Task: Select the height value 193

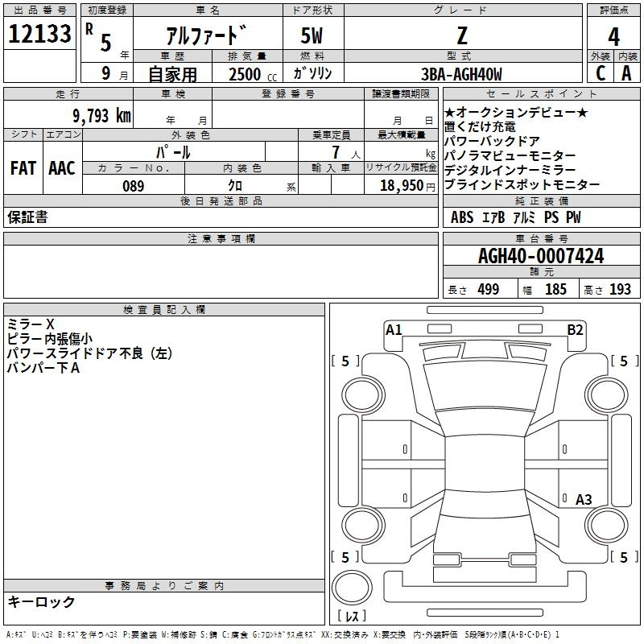Action: [620, 290]
